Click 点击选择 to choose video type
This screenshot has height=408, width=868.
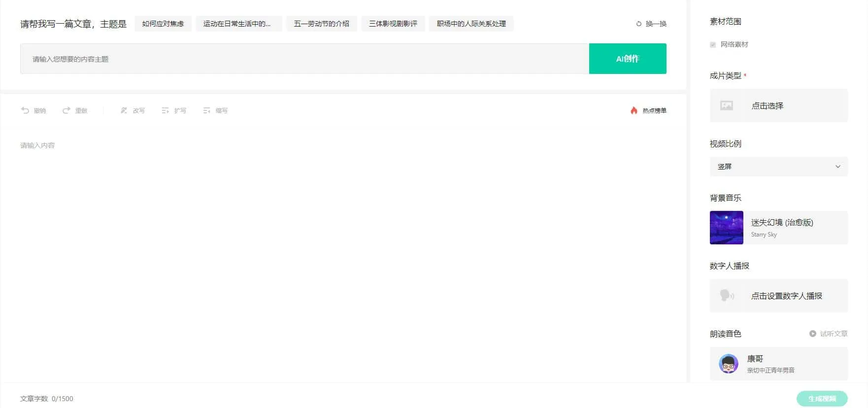coord(779,105)
